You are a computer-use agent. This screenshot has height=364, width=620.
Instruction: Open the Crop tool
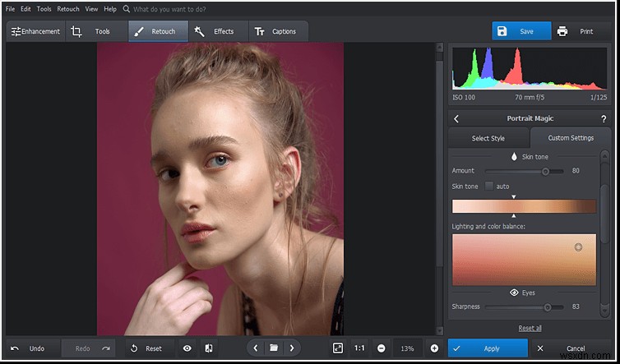pos(76,31)
